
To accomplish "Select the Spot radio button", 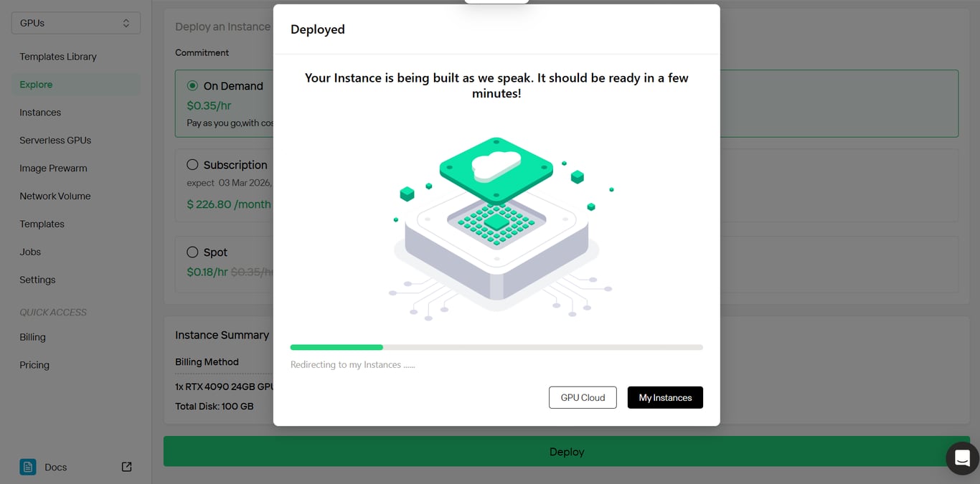I will tap(192, 252).
